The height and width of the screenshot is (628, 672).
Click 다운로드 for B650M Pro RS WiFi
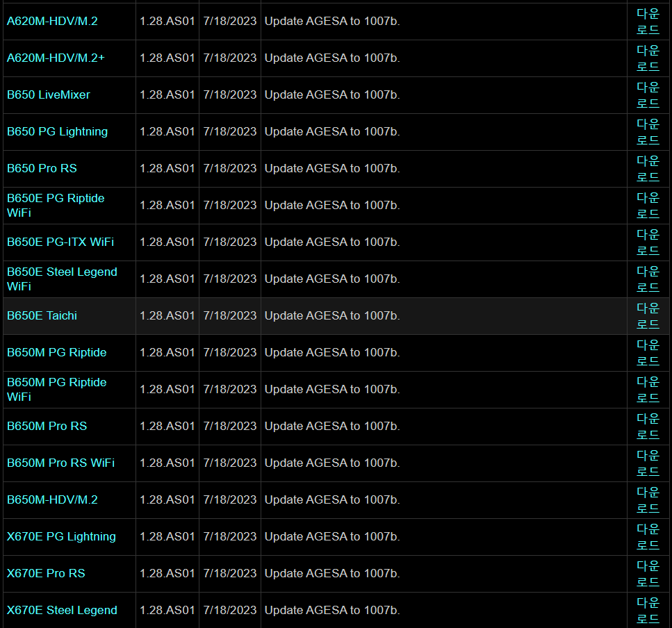pos(648,463)
